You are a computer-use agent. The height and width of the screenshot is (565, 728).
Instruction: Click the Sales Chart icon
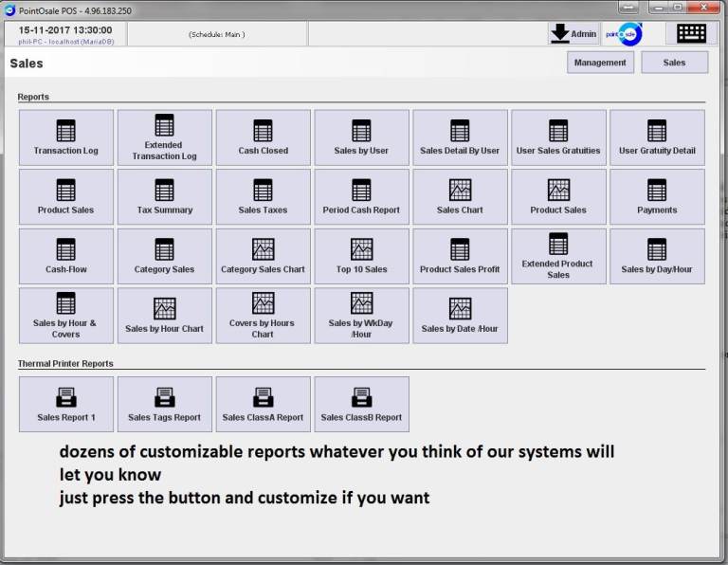[460, 191]
